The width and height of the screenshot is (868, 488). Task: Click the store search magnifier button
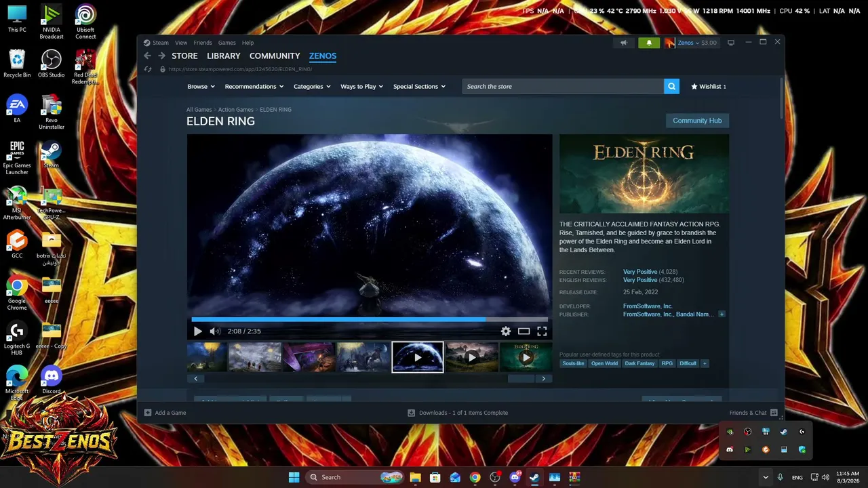tap(671, 87)
